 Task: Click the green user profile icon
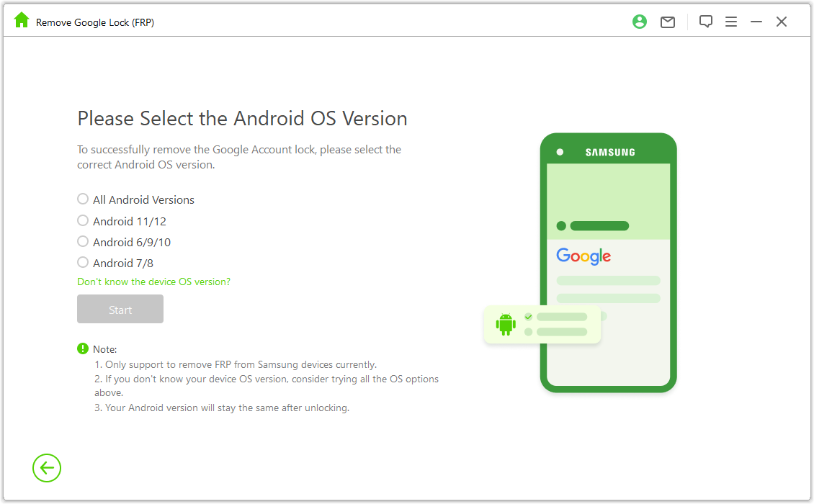point(640,22)
